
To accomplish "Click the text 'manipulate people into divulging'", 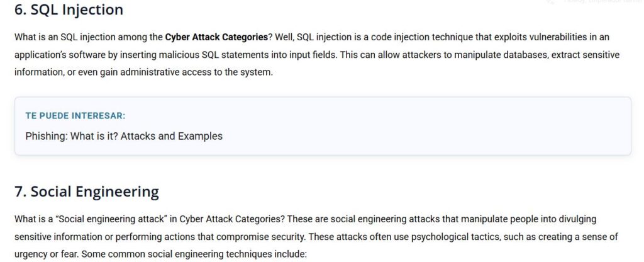I will tap(528, 219).
